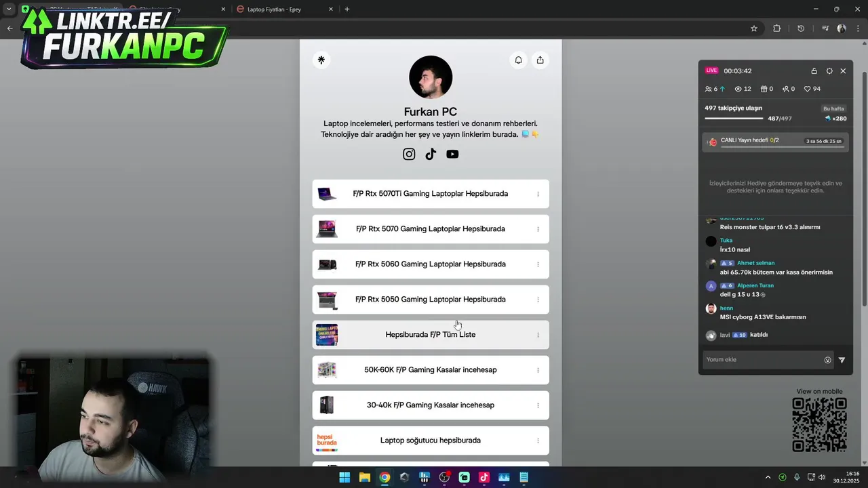The image size is (868, 488).
Task: Open the Chrome profile avatar
Action: coord(842,28)
